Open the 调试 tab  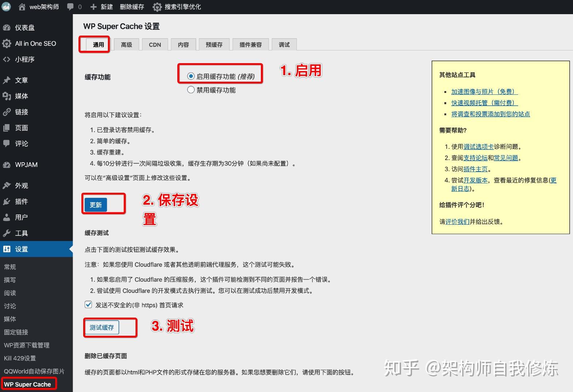pyautogui.click(x=284, y=45)
